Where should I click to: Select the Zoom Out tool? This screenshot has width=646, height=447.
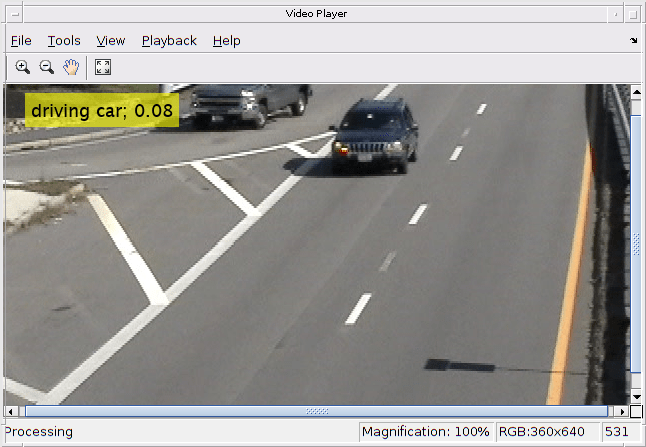coord(46,67)
